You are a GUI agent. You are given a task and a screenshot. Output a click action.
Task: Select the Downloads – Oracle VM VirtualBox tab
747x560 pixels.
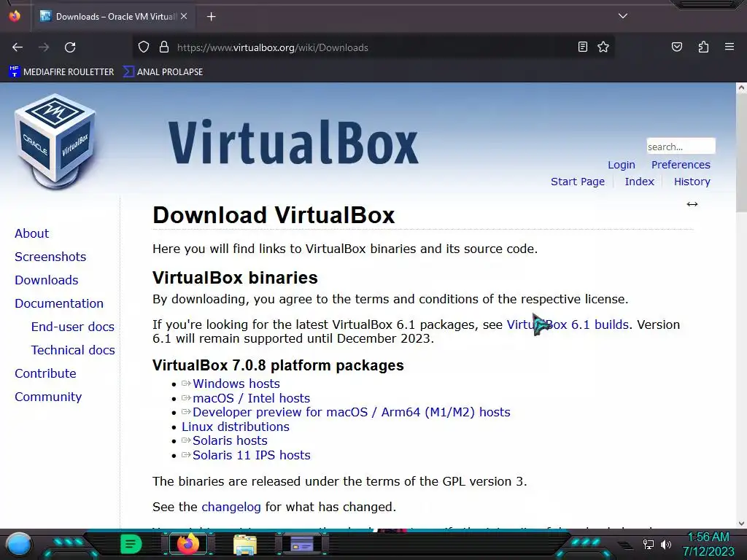115,17
